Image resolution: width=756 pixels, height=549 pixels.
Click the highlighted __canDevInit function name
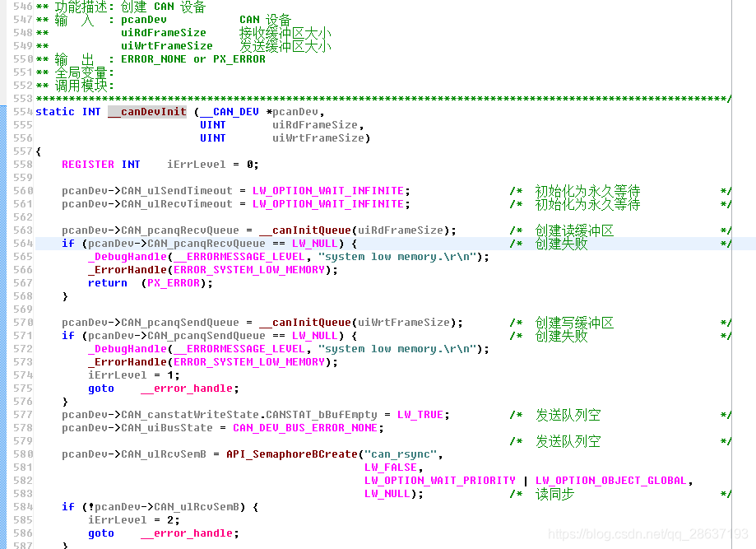click(147, 112)
